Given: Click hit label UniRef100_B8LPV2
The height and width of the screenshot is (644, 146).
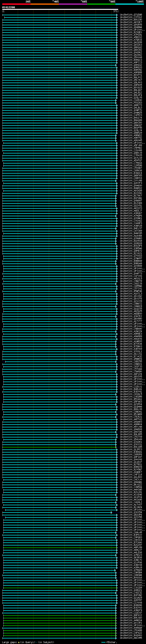Looking at the screenshot, I should tap(131, 77).
